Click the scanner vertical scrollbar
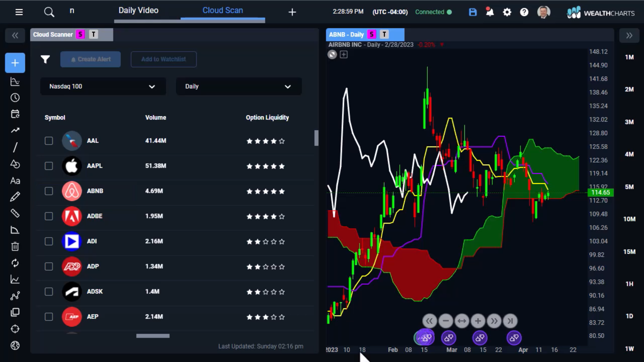 coord(316,138)
